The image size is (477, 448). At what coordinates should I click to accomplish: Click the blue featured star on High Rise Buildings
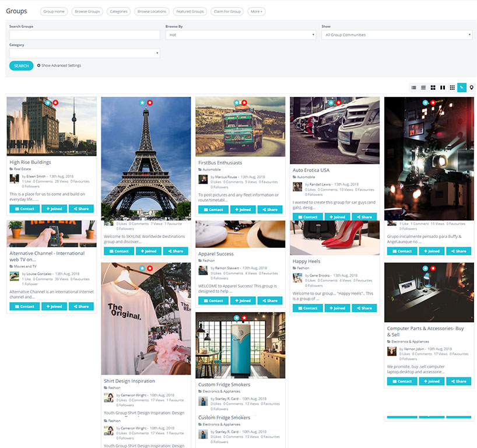point(48,103)
